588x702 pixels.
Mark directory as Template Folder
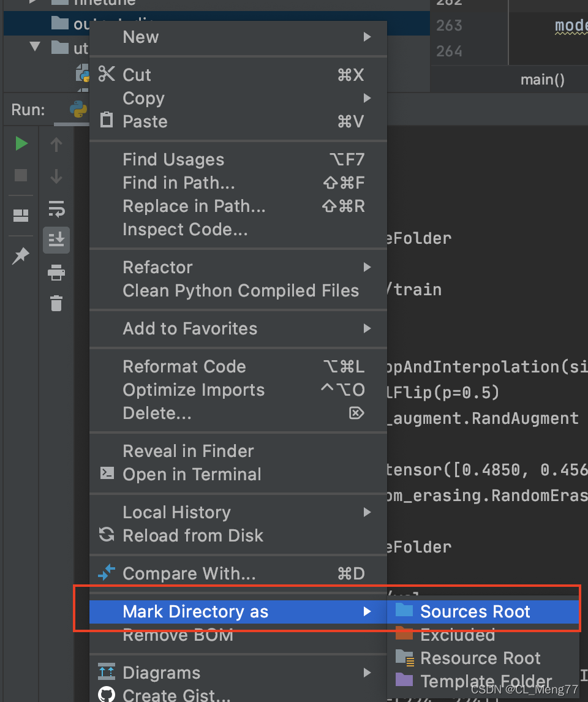483,681
